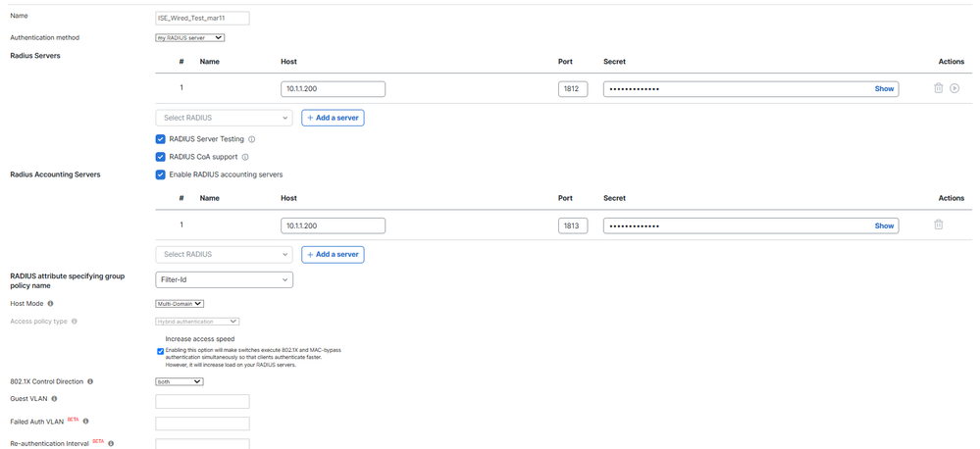Open the Host Mode Multi-Domain dropdown

click(180, 304)
